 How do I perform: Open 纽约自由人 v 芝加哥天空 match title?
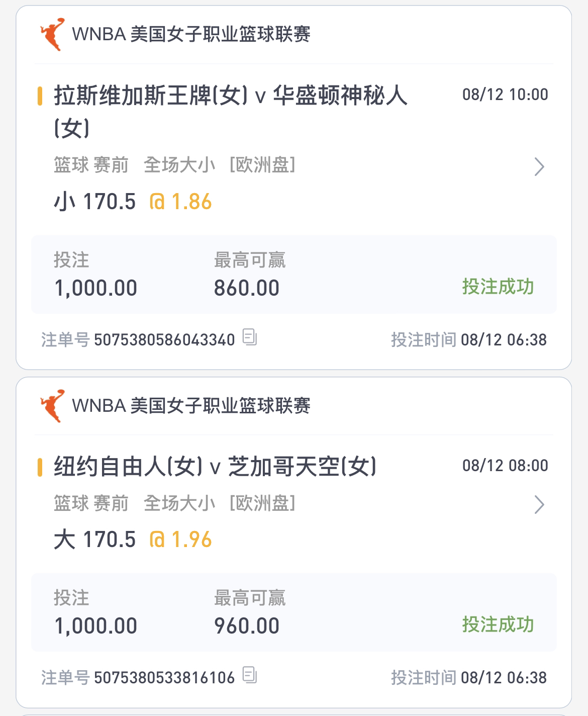(x=215, y=467)
